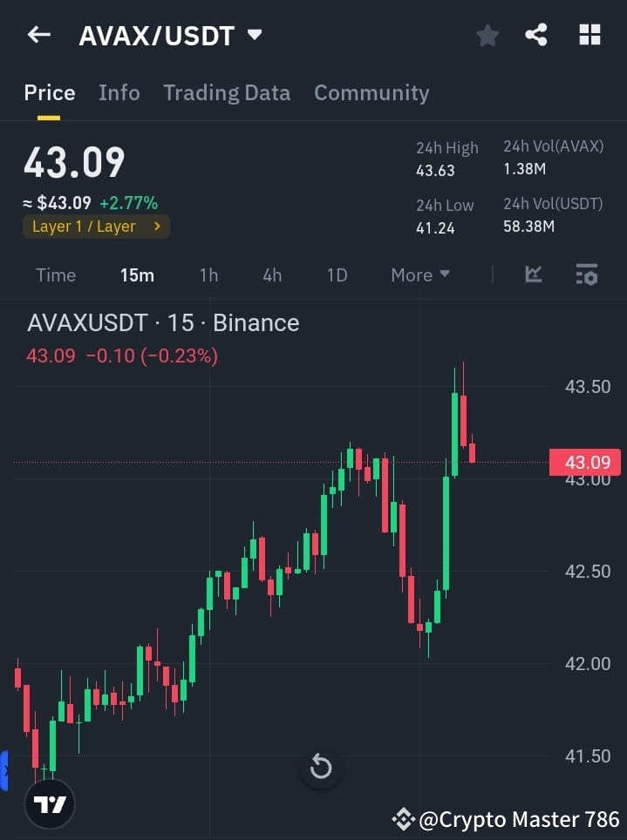Viewport: 627px width, 840px height.
Task: Expand the More timeframes dropdown
Action: [x=419, y=274]
